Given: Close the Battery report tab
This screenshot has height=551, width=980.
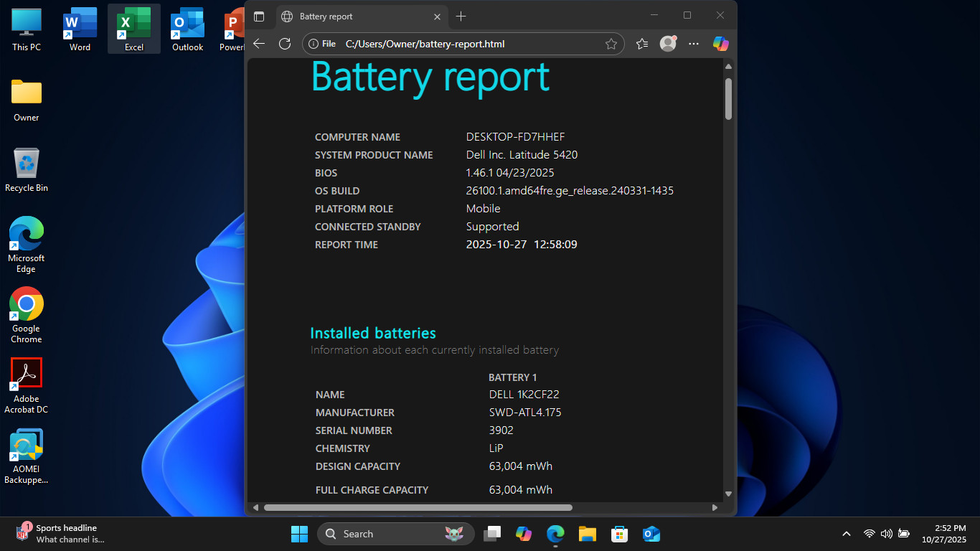Looking at the screenshot, I should coord(438,16).
